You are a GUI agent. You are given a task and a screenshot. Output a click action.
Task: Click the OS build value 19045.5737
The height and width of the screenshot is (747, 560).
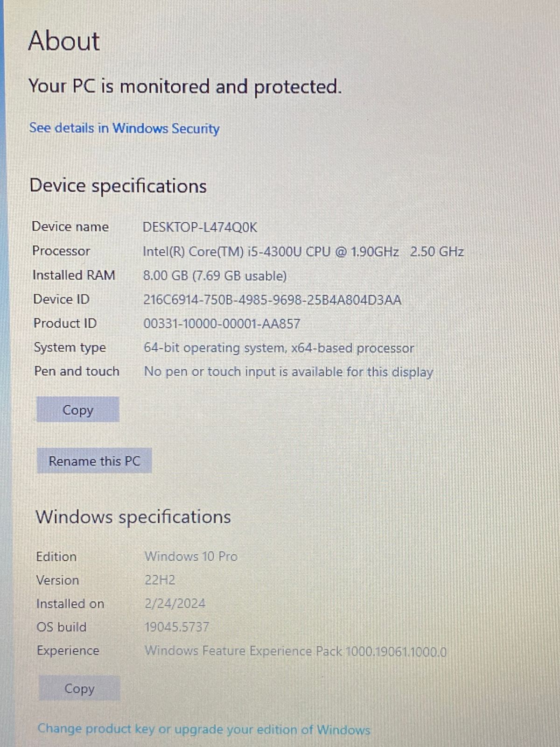coord(177,627)
